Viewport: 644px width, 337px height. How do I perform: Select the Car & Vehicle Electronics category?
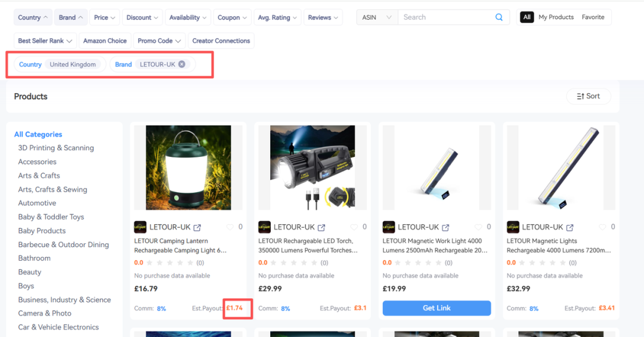click(58, 327)
